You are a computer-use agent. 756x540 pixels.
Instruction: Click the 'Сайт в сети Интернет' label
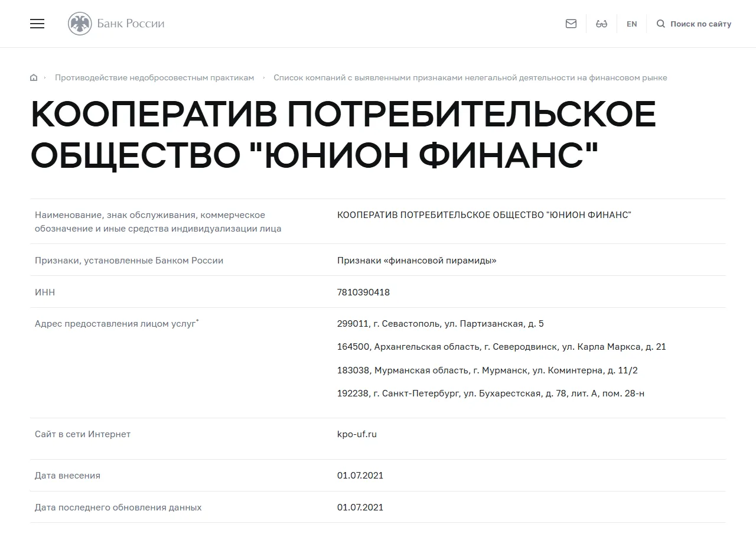click(x=83, y=434)
